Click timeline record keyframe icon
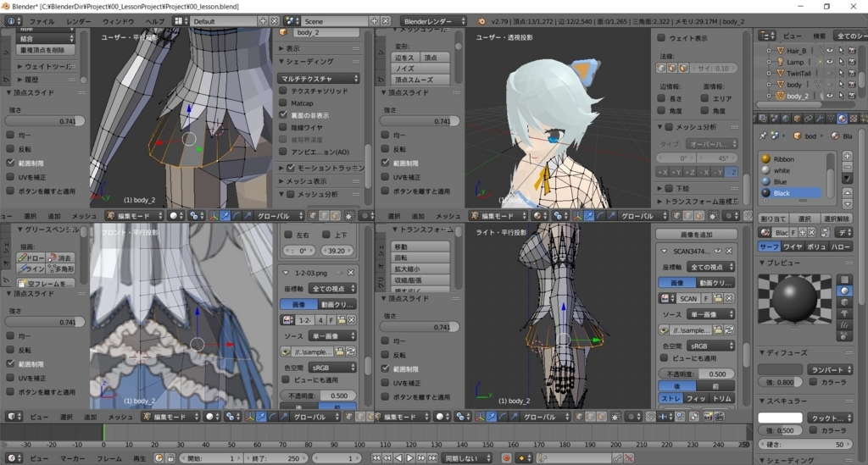Viewport: 868px width, 465px height. point(506,458)
